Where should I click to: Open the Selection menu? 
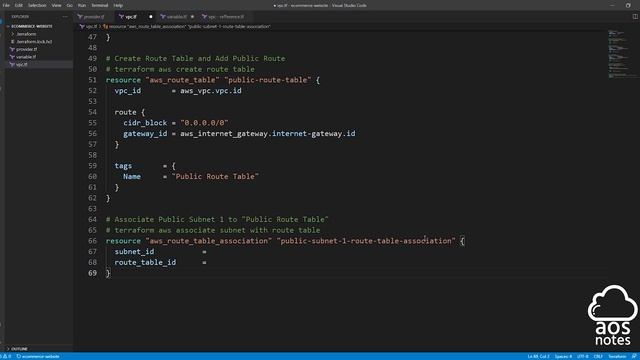pyautogui.click(x=37, y=5)
